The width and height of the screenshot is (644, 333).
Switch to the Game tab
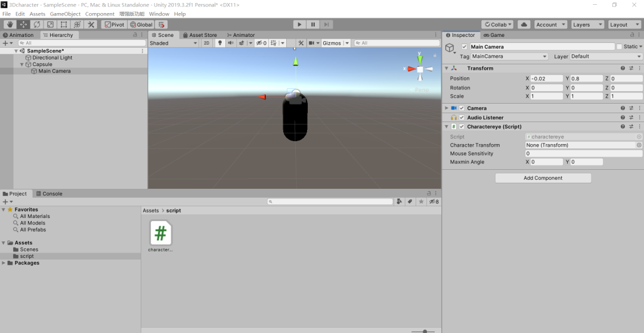click(x=494, y=35)
